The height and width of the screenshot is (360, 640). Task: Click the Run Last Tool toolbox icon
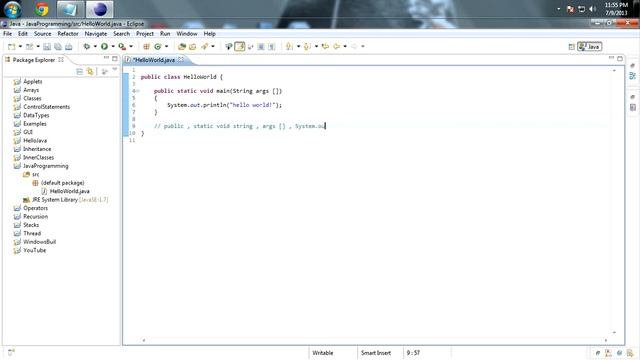tap(122, 47)
